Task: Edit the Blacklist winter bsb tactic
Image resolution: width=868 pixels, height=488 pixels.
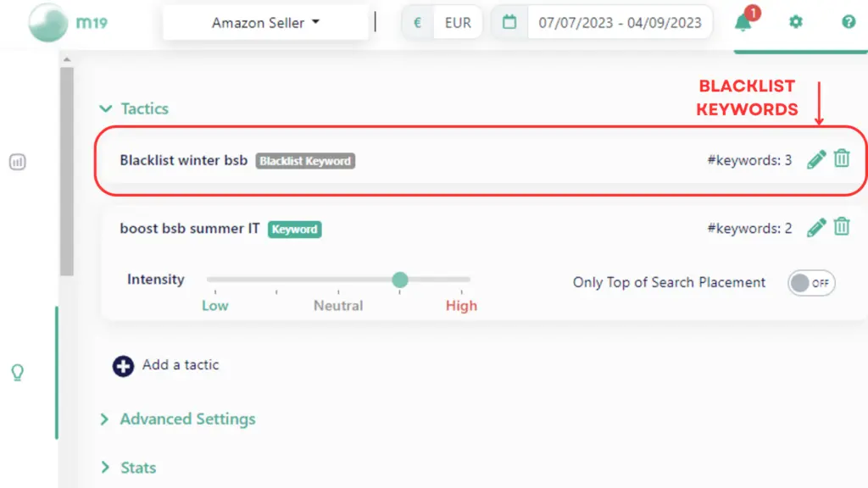Action: (x=816, y=159)
